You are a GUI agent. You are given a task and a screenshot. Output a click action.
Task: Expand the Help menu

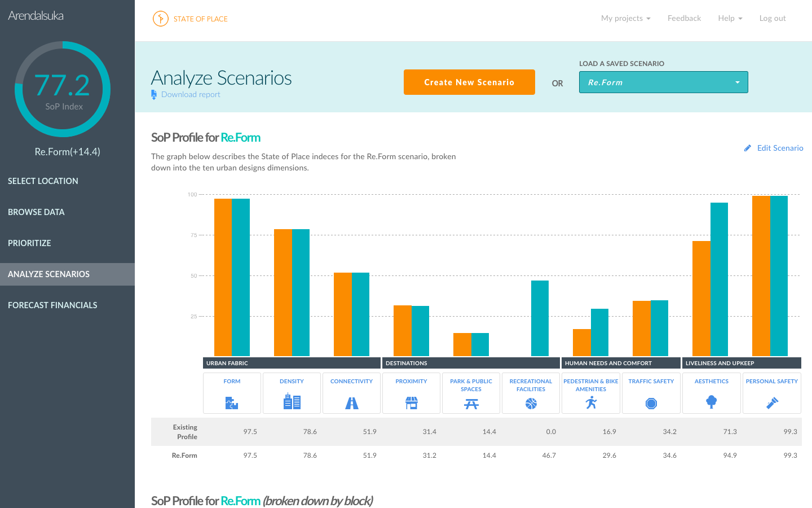click(730, 18)
